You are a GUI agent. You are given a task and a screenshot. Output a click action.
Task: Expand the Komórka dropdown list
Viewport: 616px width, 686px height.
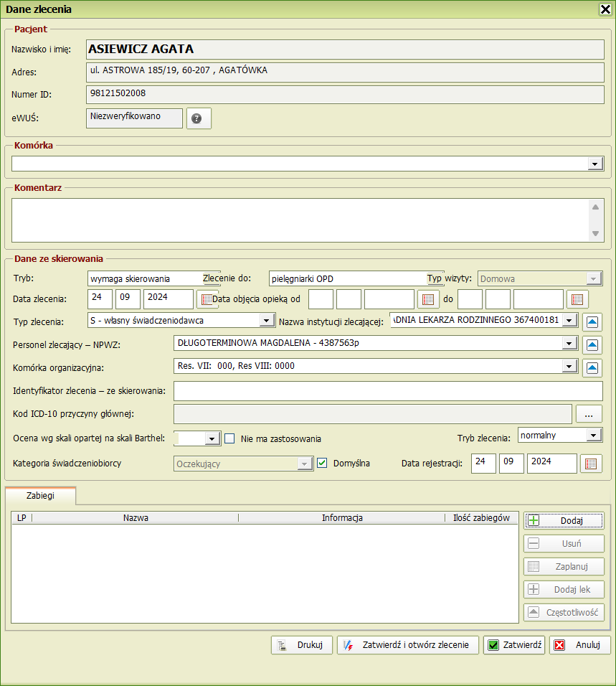pos(595,164)
